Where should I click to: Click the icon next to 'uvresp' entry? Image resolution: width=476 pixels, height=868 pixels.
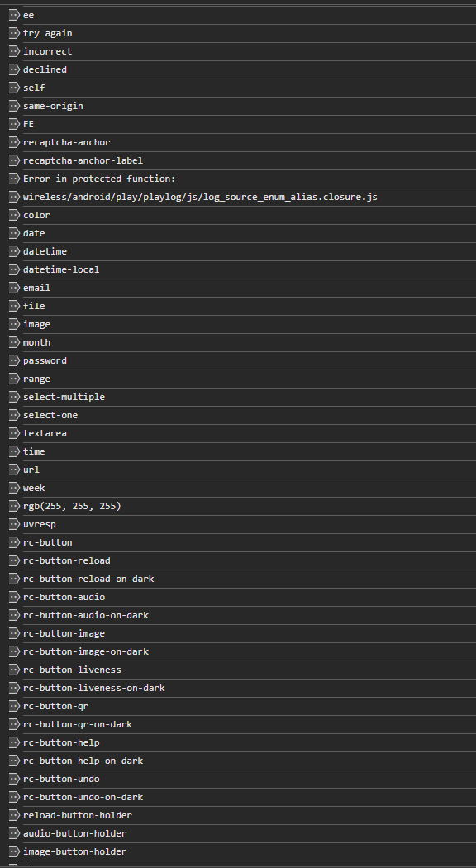(x=14, y=524)
